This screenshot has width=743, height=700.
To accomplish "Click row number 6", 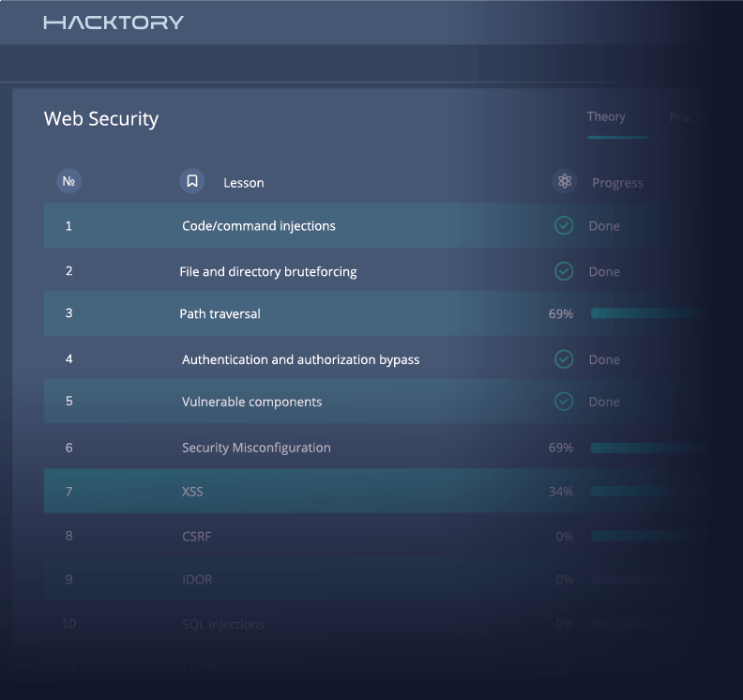I will point(68,448).
